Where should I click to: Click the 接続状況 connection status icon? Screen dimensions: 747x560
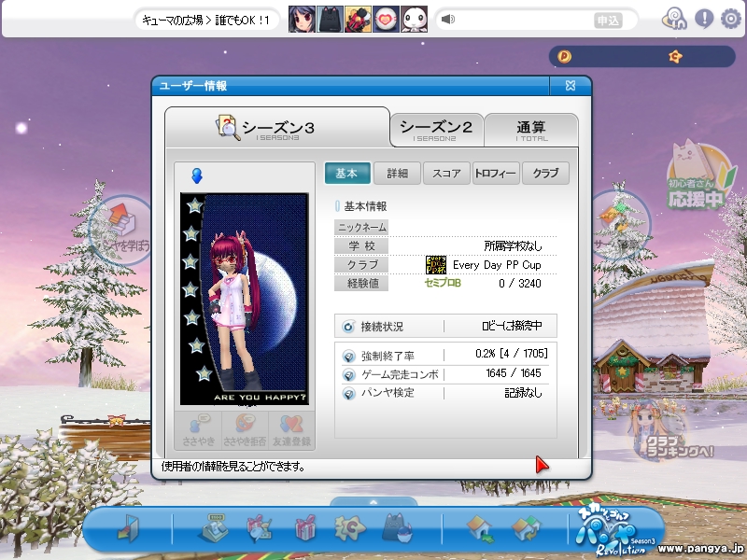pyautogui.click(x=348, y=327)
